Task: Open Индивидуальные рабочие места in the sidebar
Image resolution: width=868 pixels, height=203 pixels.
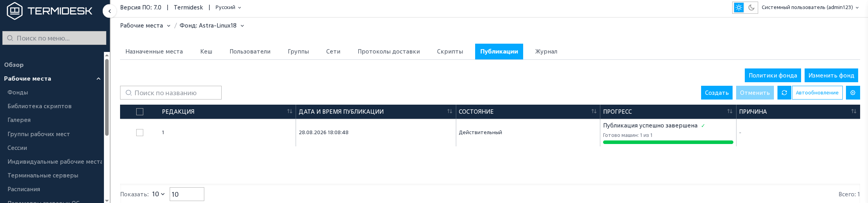Action: click(55, 162)
